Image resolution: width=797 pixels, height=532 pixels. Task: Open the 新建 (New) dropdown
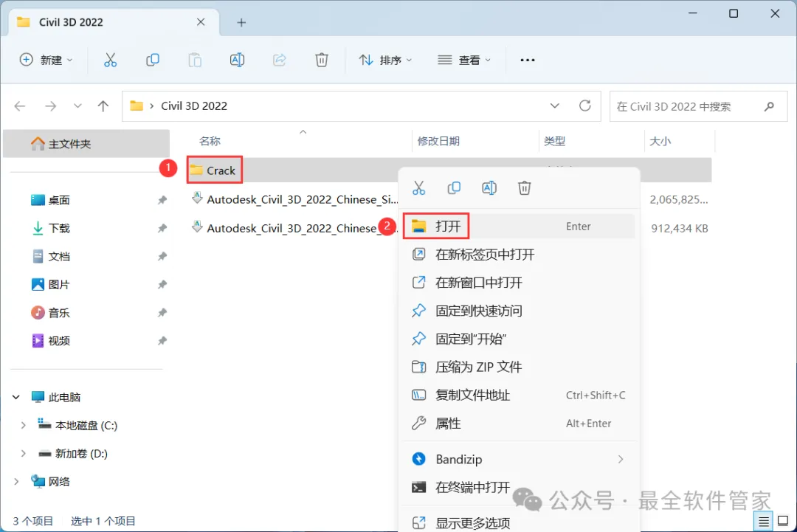pos(46,60)
